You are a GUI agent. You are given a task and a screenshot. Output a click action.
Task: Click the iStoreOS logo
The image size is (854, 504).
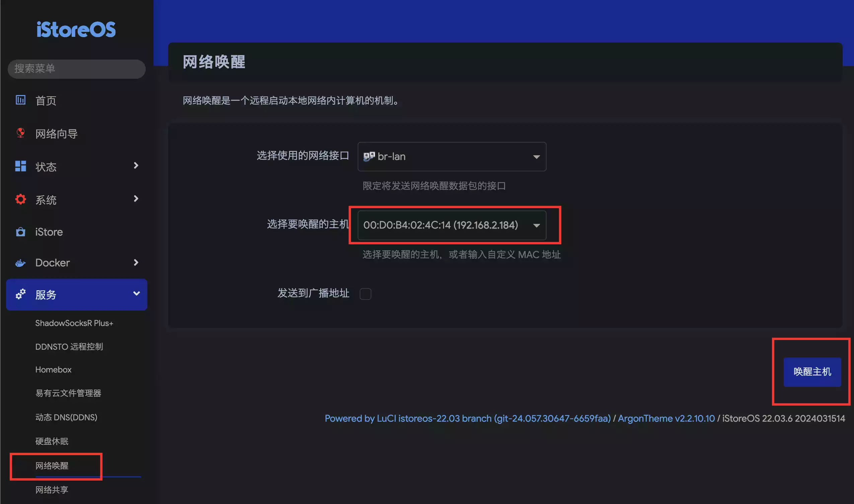coord(76,29)
